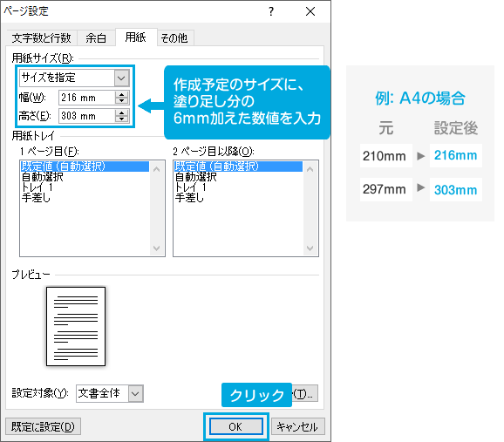Decrease paper width with down arrow
Screen dimensions: 504x442
pos(121,100)
